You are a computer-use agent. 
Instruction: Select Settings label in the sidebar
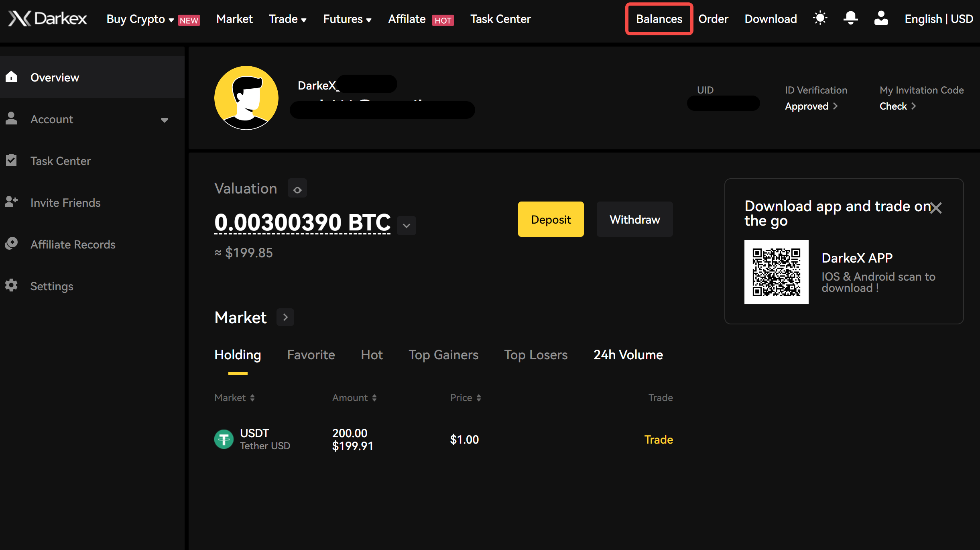coord(52,286)
